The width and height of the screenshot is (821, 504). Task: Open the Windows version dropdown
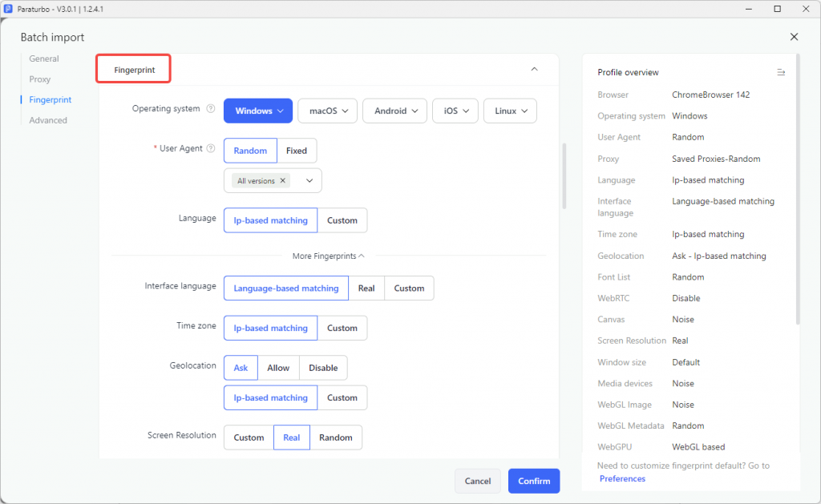pos(258,111)
